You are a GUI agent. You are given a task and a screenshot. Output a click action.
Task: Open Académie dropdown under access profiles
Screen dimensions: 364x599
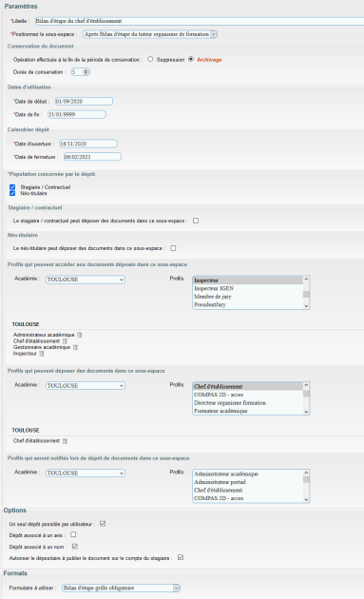(x=86, y=280)
